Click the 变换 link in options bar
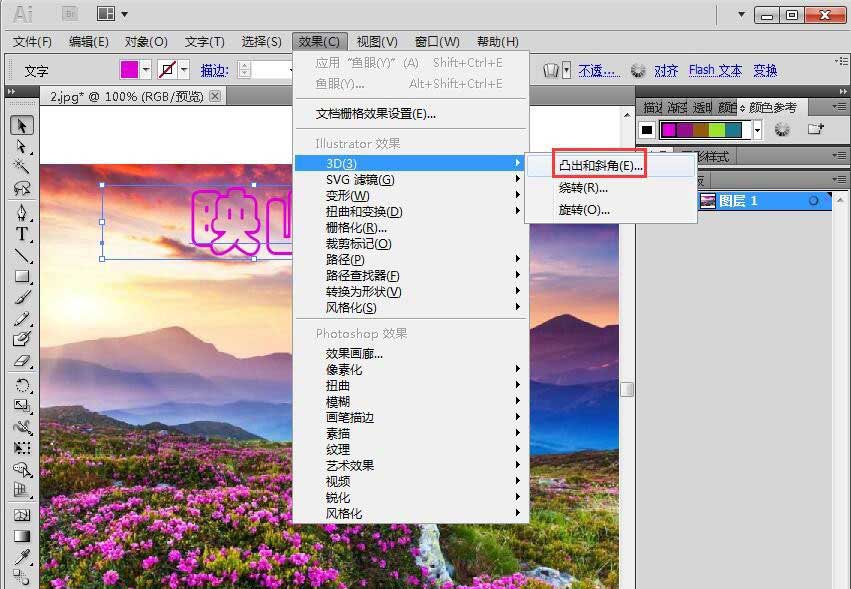 point(764,70)
